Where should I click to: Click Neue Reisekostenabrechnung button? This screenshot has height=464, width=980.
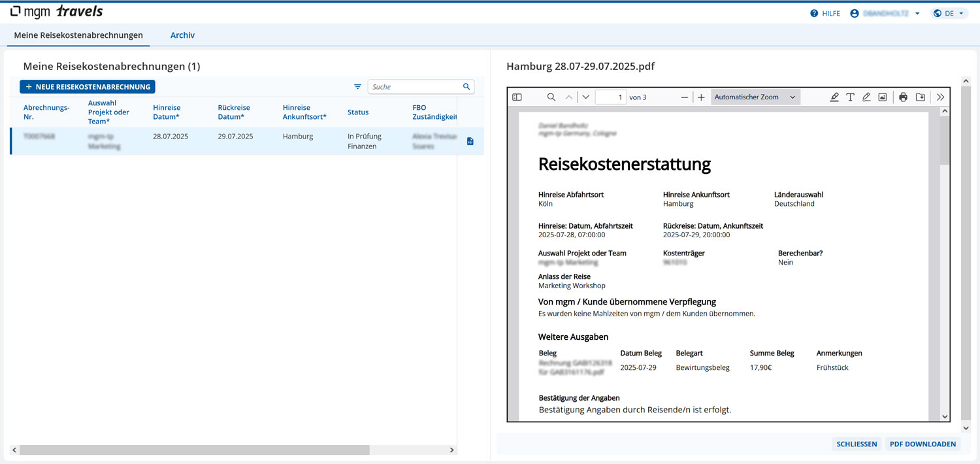click(x=88, y=87)
